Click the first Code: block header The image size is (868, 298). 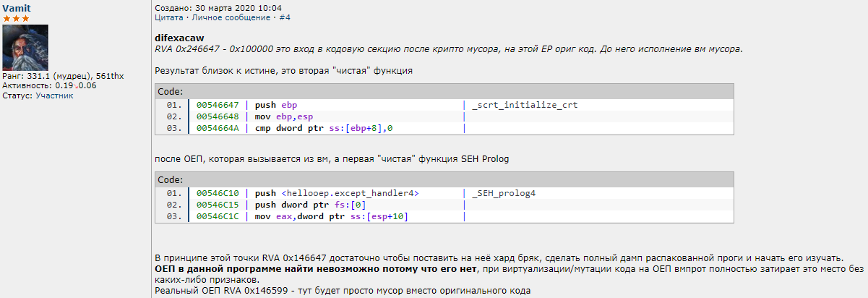pos(171,92)
